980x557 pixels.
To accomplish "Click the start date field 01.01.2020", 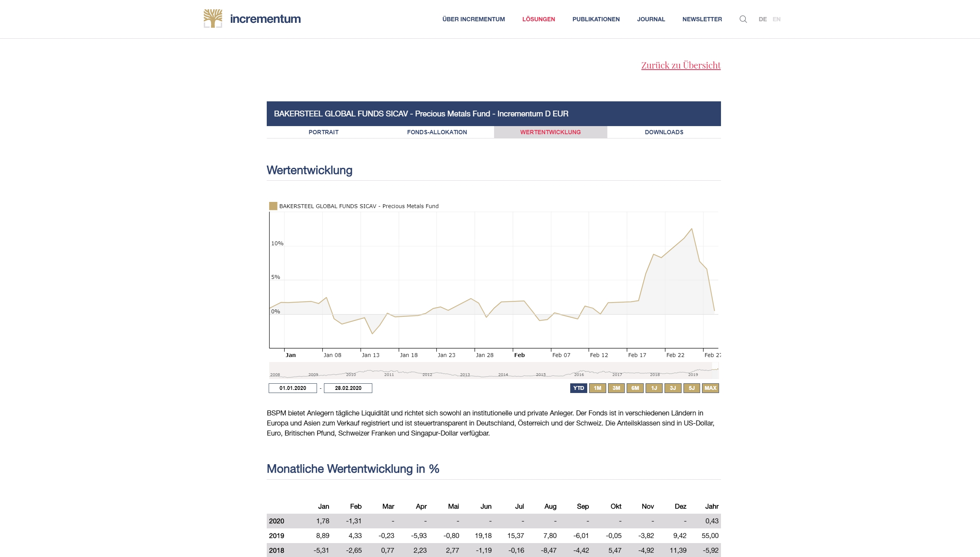I will [x=293, y=388].
